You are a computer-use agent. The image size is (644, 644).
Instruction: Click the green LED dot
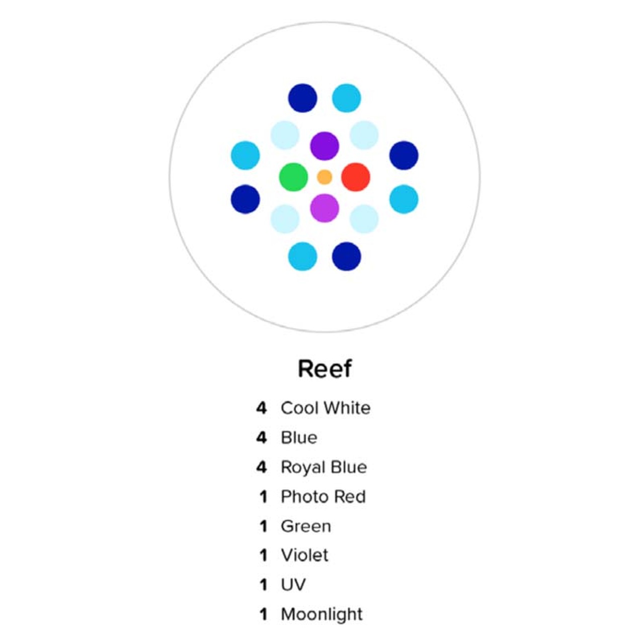[x=293, y=177]
